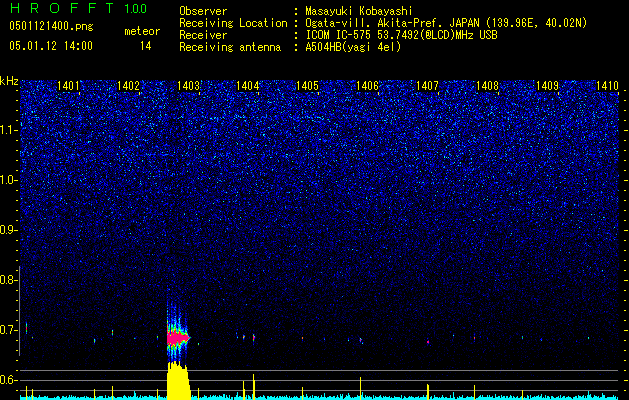The height and width of the screenshot is (400, 629).
Task: Click the 0.8 kHz frequency axis label
Action: tap(8, 280)
